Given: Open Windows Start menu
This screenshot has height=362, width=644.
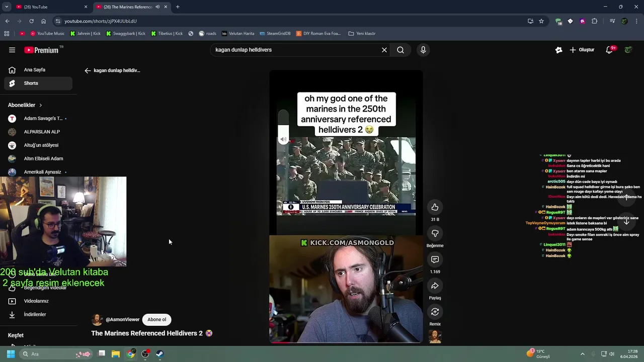Looking at the screenshot, I should click(x=11, y=354).
